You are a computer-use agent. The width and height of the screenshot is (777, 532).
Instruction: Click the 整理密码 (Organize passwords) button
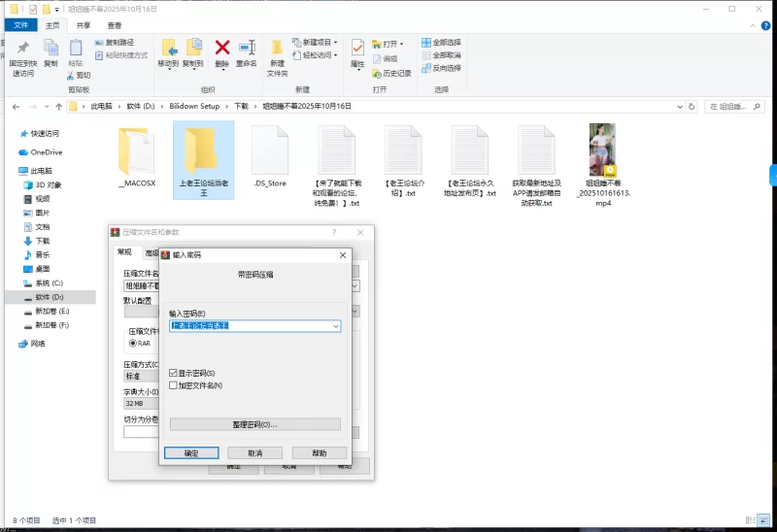(x=254, y=424)
